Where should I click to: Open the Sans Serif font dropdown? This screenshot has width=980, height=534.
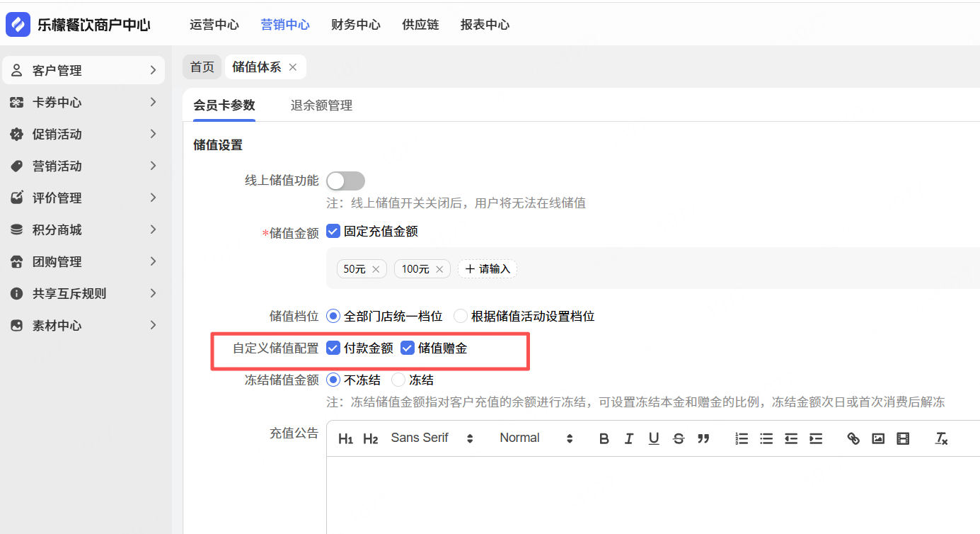[x=432, y=438]
